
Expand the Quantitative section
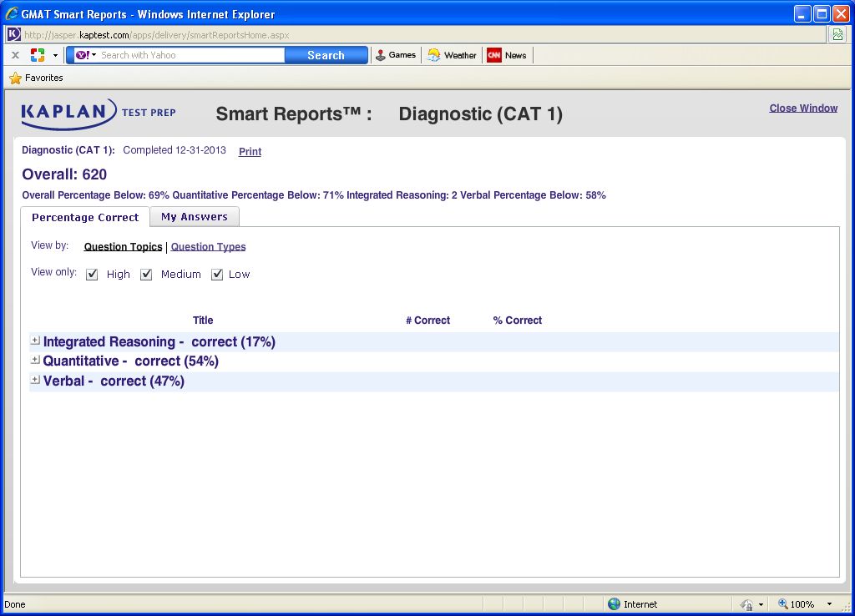click(x=35, y=360)
